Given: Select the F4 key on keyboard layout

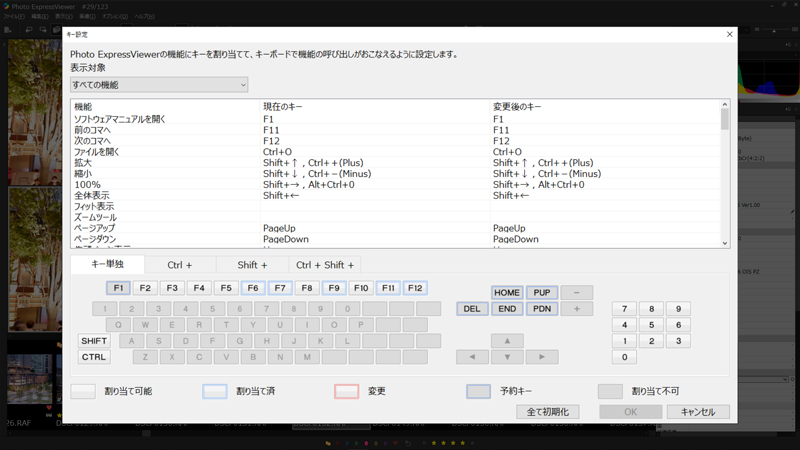Looking at the screenshot, I should (x=199, y=288).
